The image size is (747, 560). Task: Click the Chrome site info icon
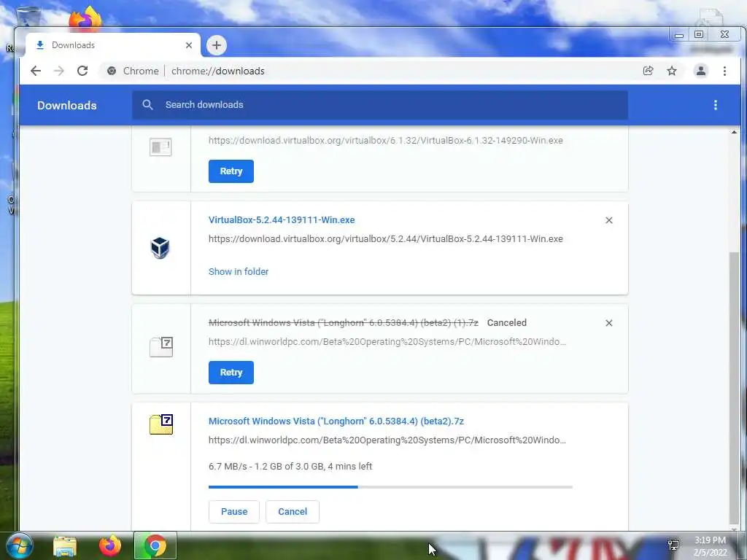pos(112,71)
